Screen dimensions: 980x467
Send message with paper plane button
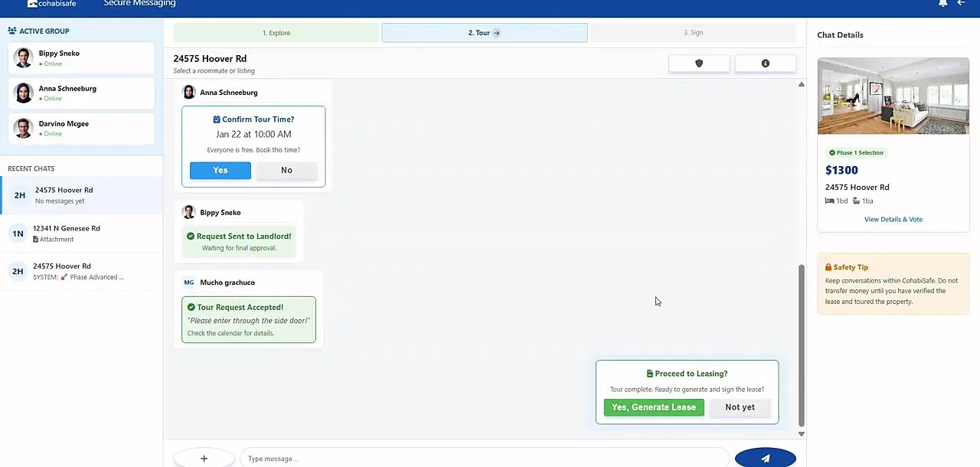[765, 458]
